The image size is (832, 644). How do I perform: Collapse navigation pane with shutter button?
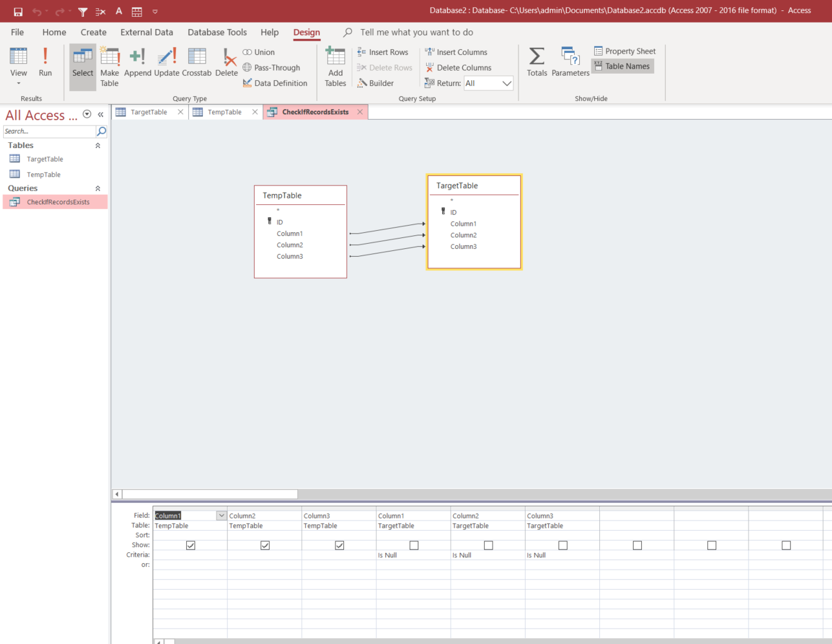click(101, 114)
